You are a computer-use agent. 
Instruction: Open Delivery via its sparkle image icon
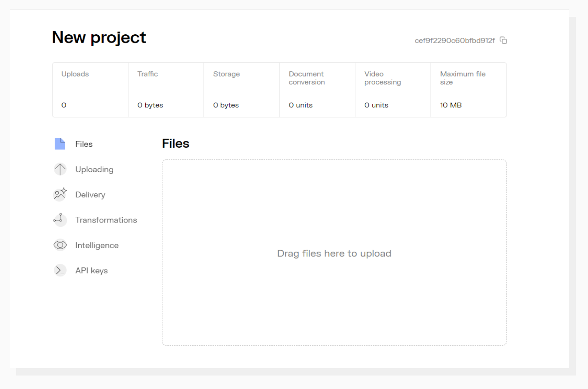tap(60, 194)
